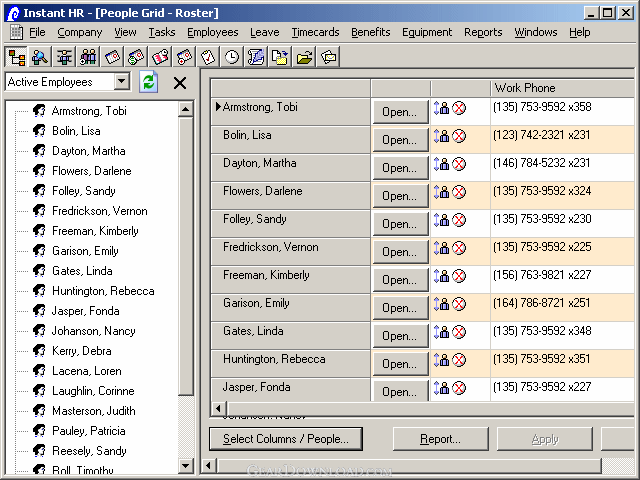The height and width of the screenshot is (480, 640).
Task: Click Open... for Huntington, Rebecca
Action: pos(400,363)
